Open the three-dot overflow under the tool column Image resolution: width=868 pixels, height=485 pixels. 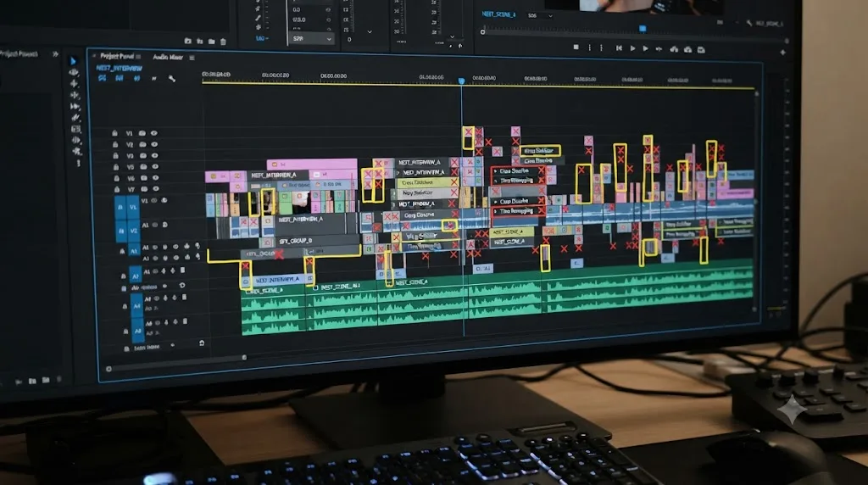[x=78, y=164]
